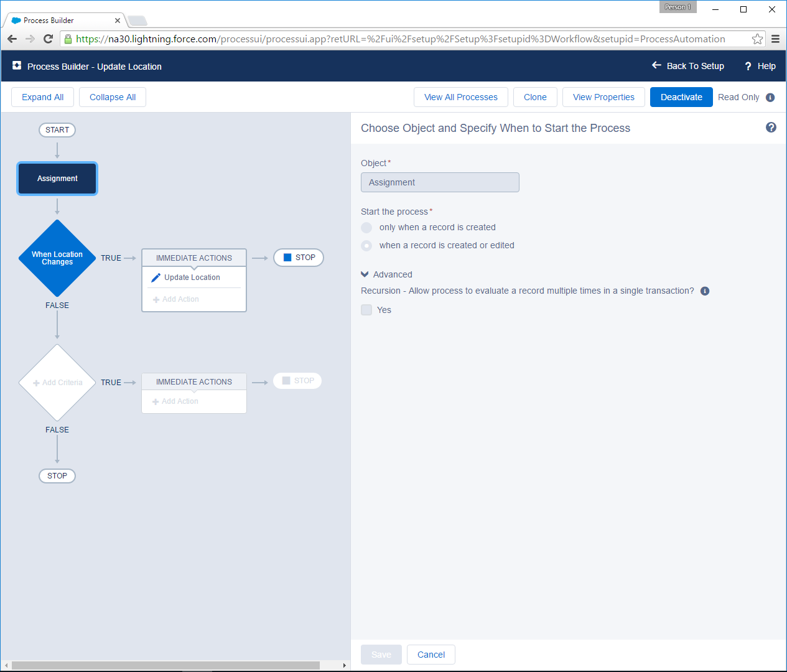Click Add Criteria diamond
Viewport: 787px width, 672px height.
pyautogui.click(x=57, y=383)
